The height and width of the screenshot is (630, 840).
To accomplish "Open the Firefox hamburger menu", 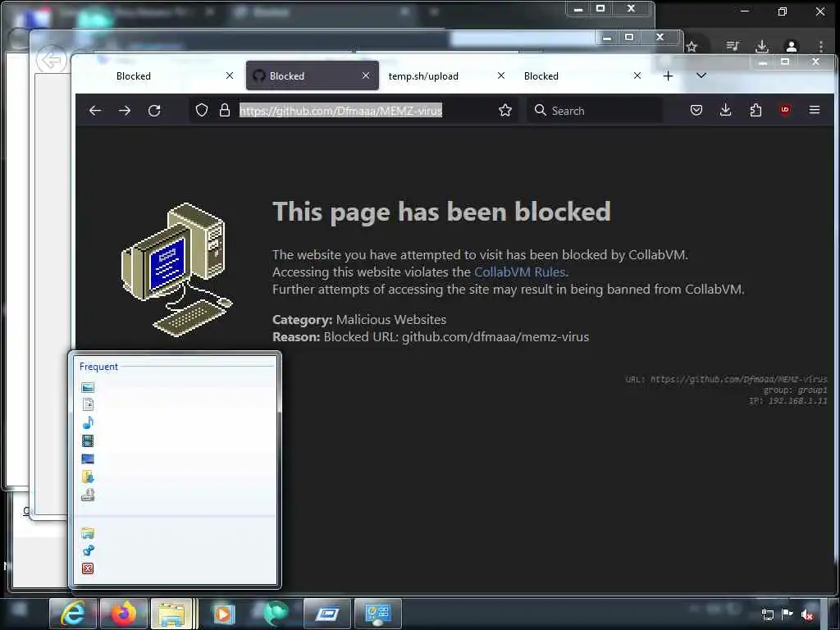I will (x=815, y=110).
